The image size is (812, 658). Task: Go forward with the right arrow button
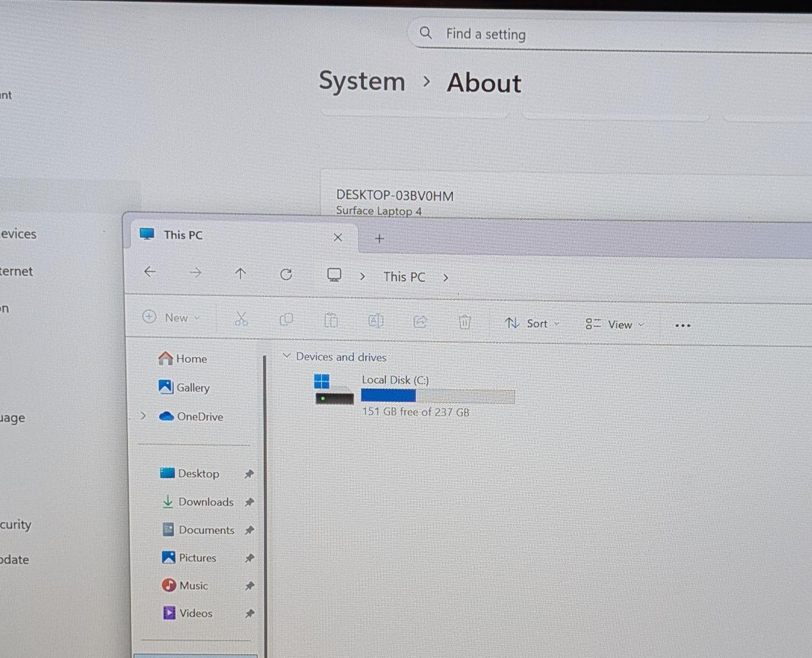(195, 272)
